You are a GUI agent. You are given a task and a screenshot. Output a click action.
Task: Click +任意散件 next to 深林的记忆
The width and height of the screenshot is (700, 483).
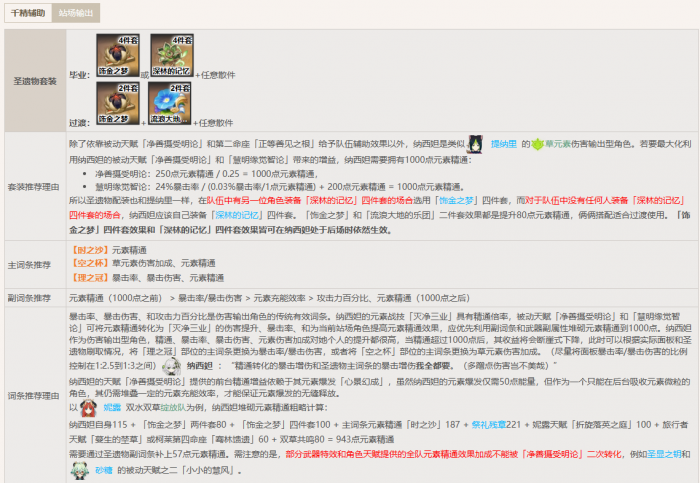(x=215, y=75)
